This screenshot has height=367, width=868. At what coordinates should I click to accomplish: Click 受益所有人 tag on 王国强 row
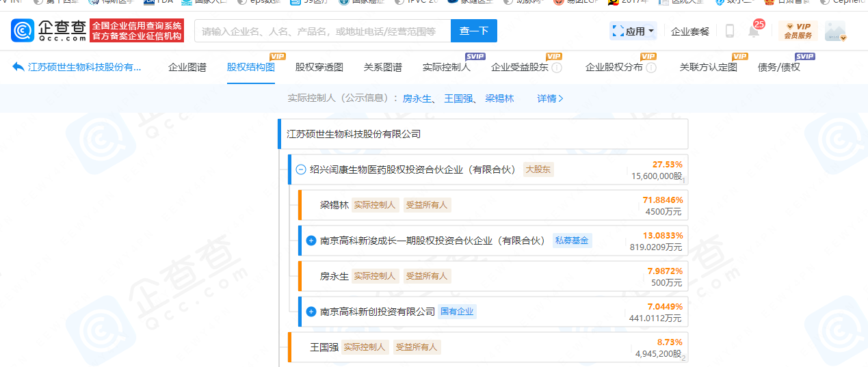[417, 347]
